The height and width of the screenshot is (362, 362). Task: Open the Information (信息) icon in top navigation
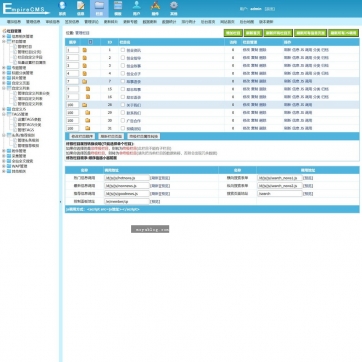81,8
